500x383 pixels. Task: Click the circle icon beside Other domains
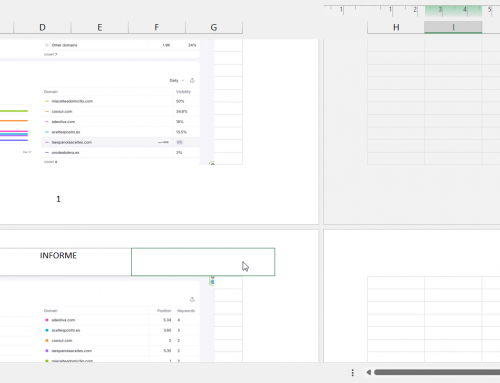(47, 45)
